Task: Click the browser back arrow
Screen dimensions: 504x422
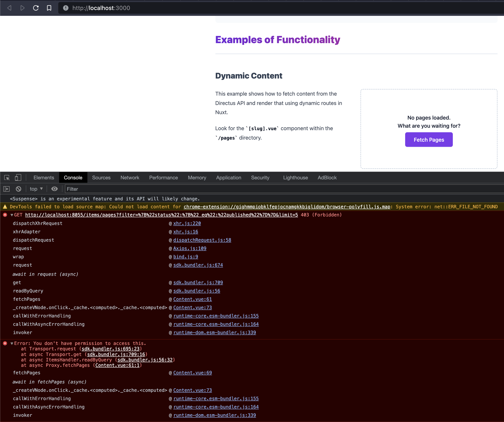Action: pos(9,8)
